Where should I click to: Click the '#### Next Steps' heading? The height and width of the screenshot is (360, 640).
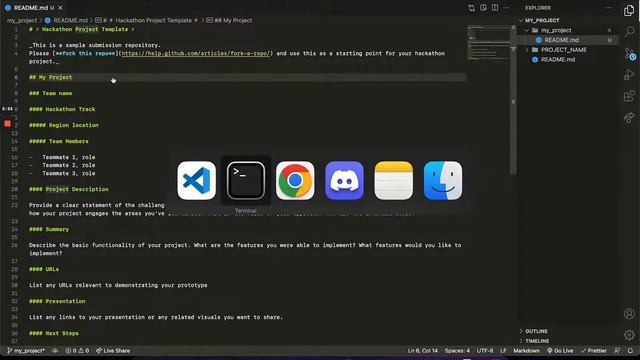tap(54, 333)
